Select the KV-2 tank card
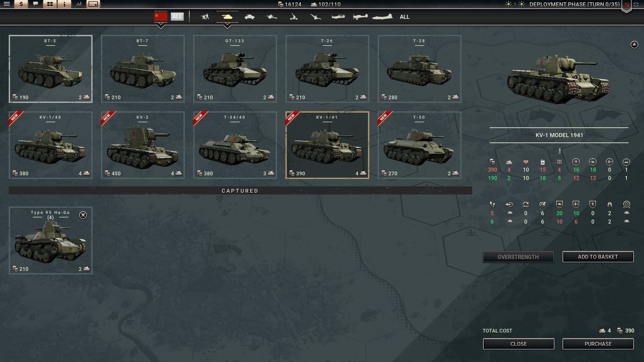The image size is (644, 362). [x=143, y=145]
